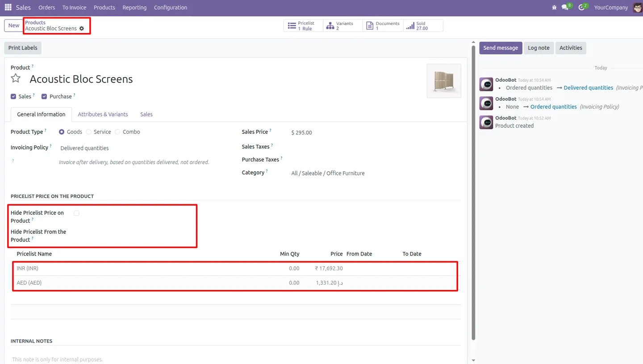Screen dimensions: 643x364
Task: Click the product image thumbnail
Action: point(444,81)
